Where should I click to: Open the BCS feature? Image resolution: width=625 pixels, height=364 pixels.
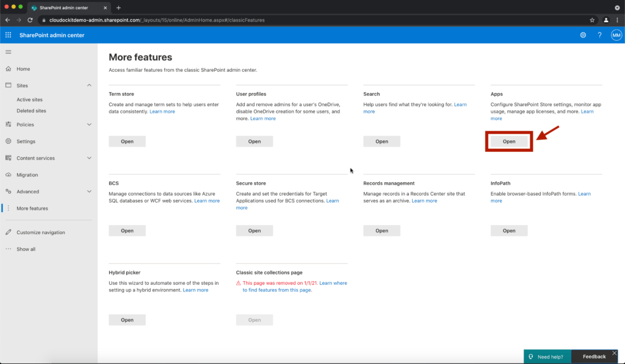[127, 230]
